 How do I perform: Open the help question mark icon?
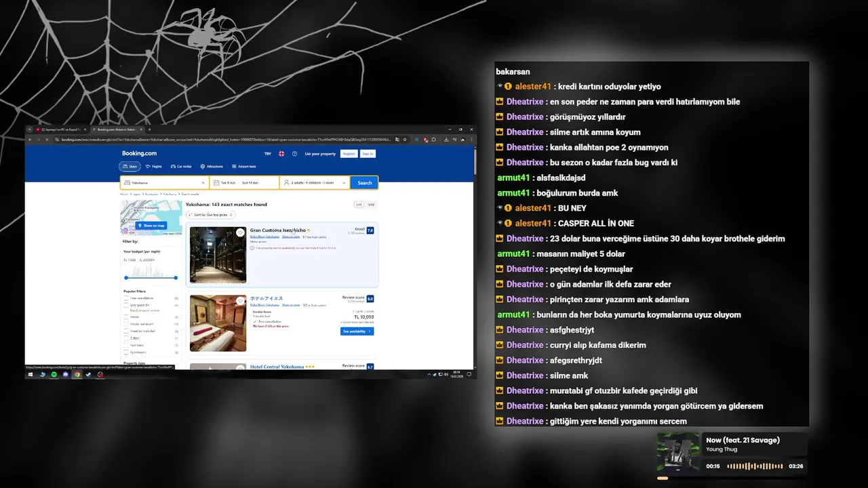tap(294, 154)
